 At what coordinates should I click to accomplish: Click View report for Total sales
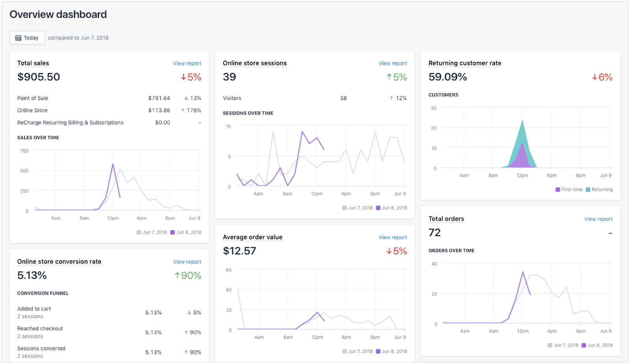coord(187,63)
